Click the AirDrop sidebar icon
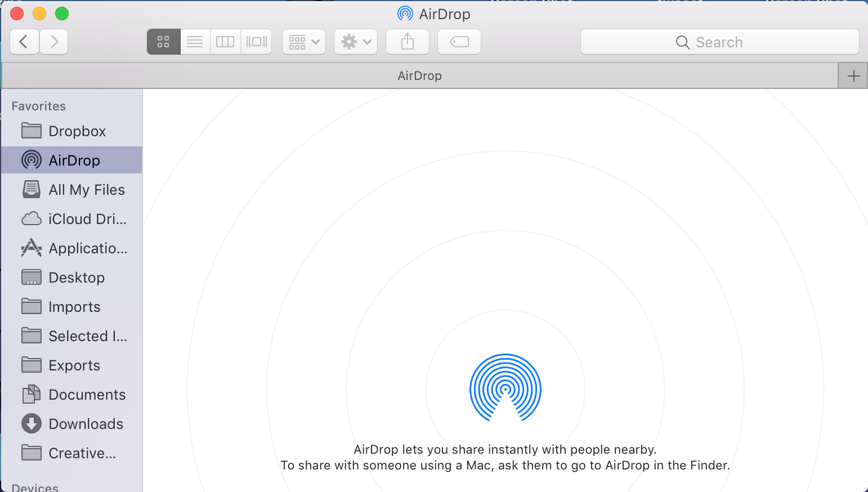Image resolution: width=868 pixels, height=492 pixels. point(32,160)
